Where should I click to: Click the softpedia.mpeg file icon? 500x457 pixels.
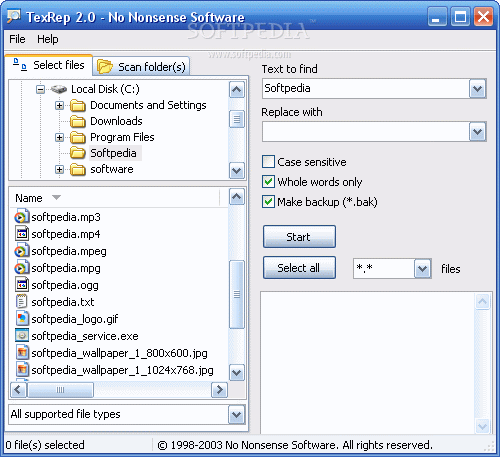pyautogui.click(x=21, y=251)
